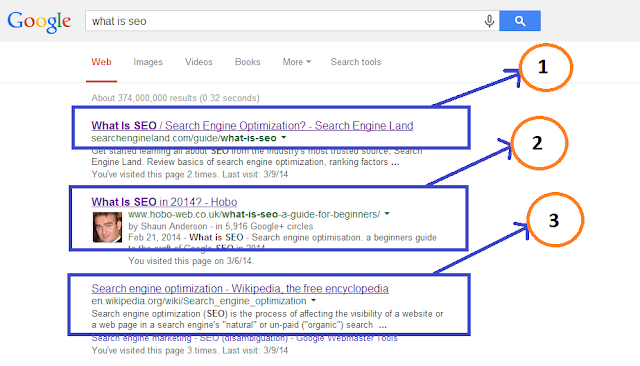The width and height of the screenshot is (640, 366).
Task: Switch to the Images tab
Action: click(x=148, y=62)
